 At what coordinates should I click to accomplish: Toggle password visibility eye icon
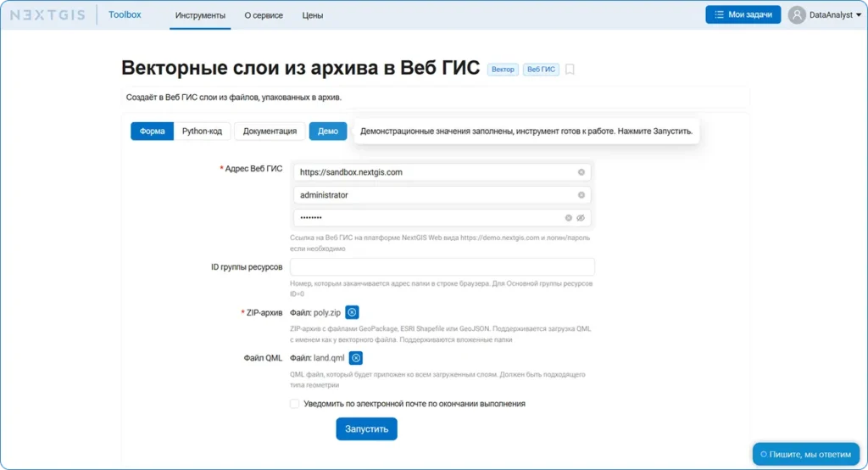[581, 218]
